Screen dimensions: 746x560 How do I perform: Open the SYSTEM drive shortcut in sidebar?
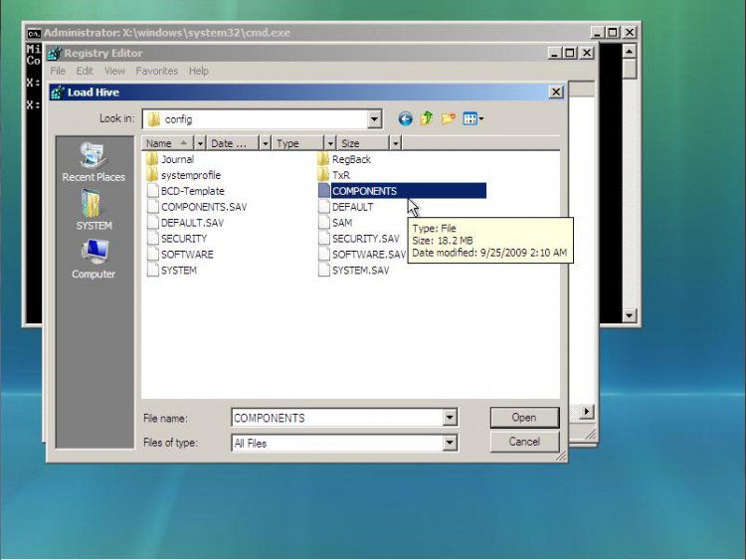click(93, 210)
